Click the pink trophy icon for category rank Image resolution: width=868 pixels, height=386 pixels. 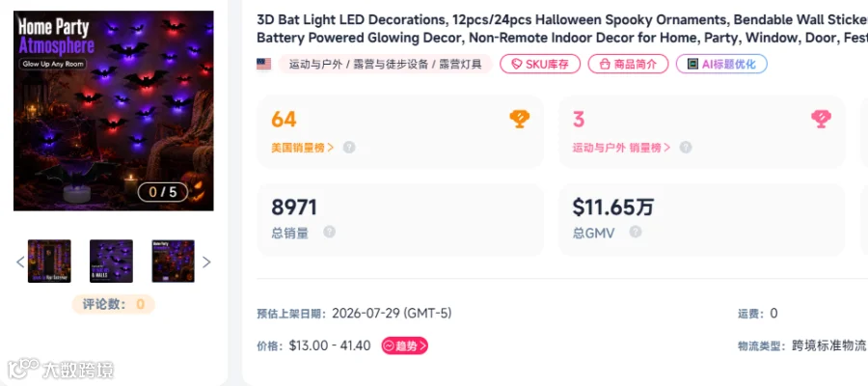pyautogui.click(x=821, y=119)
